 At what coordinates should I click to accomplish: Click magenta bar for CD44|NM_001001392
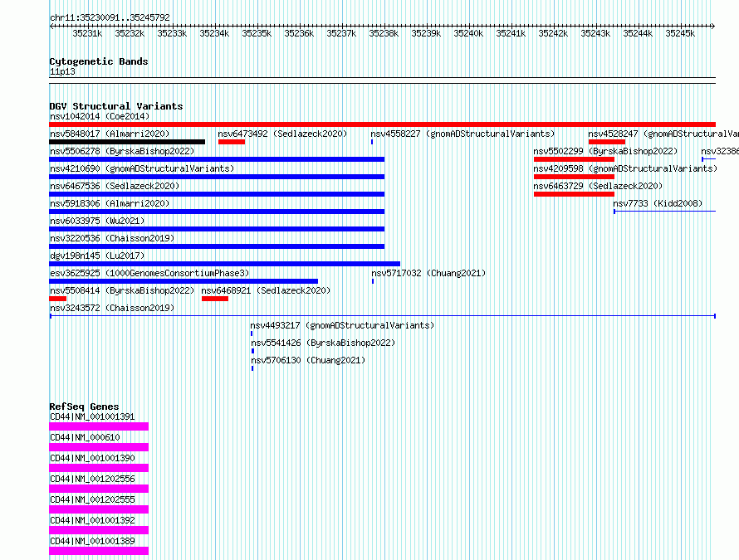pyautogui.click(x=99, y=530)
